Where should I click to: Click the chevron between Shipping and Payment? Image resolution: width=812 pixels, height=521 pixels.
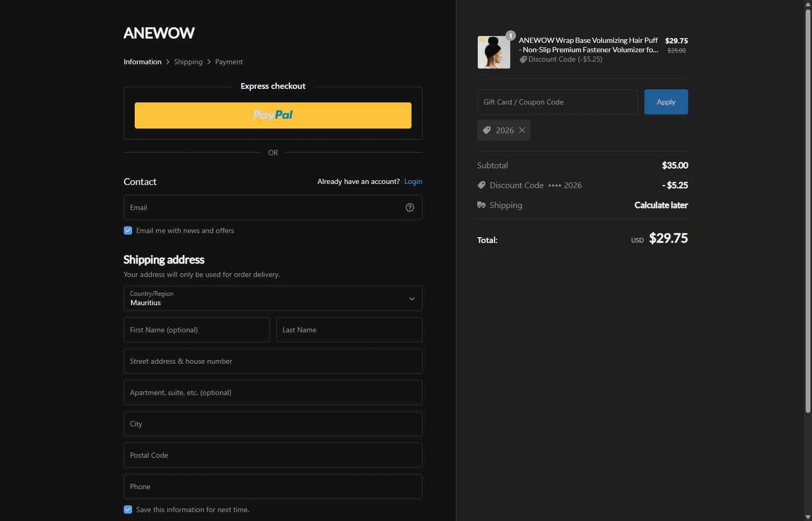[x=209, y=62]
